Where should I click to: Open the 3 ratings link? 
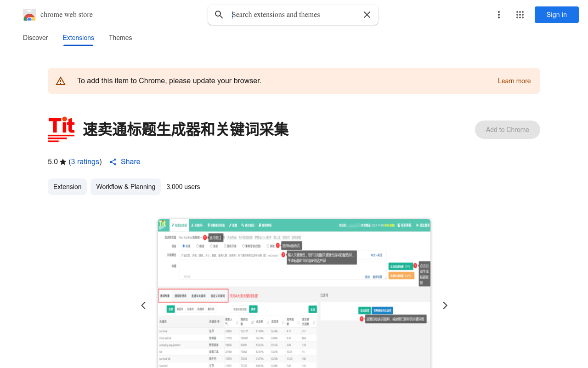pyautogui.click(x=85, y=162)
